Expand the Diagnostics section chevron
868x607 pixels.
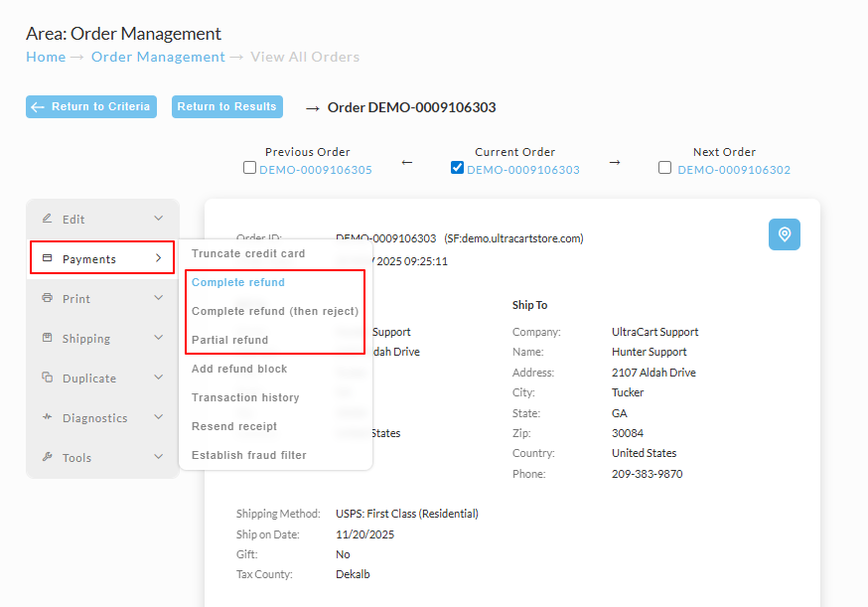[x=158, y=417]
